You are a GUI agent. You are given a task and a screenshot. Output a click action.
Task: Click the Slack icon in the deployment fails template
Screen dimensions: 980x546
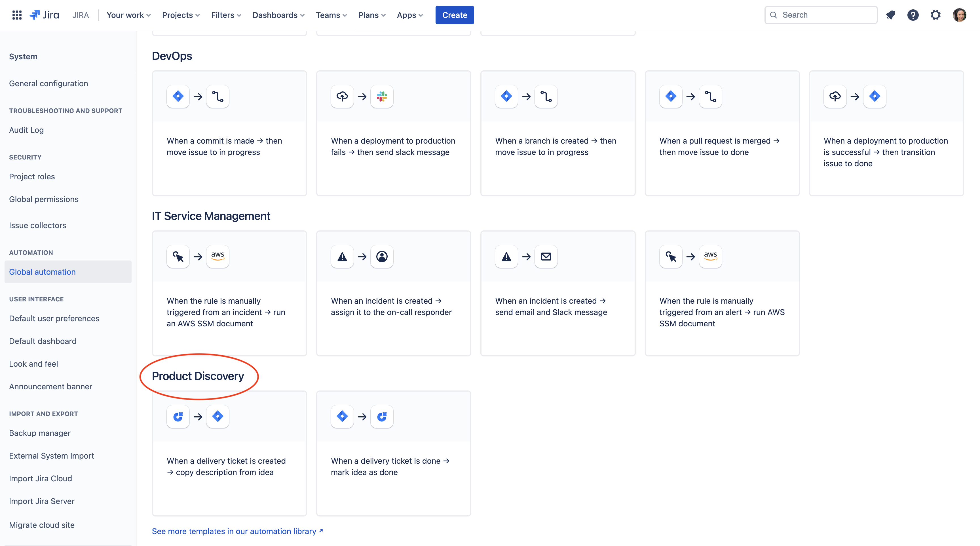click(x=382, y=96)
